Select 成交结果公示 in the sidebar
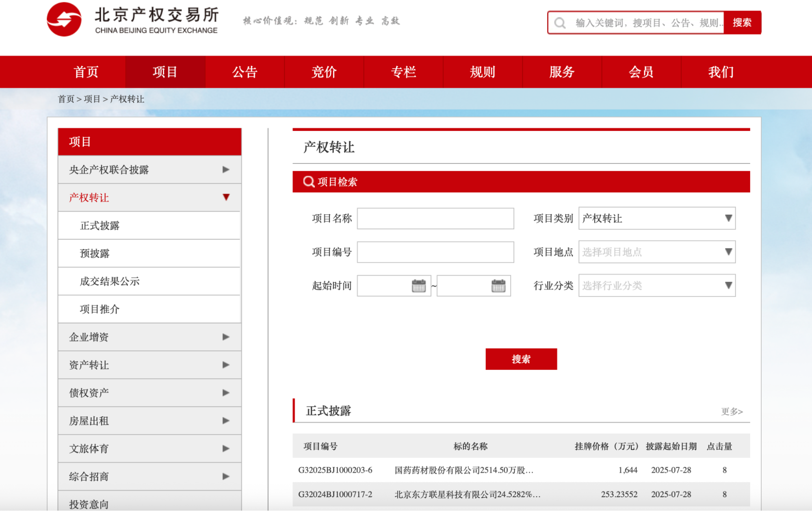812x511 pixels. pyautogui.click(x=110, y=281)
